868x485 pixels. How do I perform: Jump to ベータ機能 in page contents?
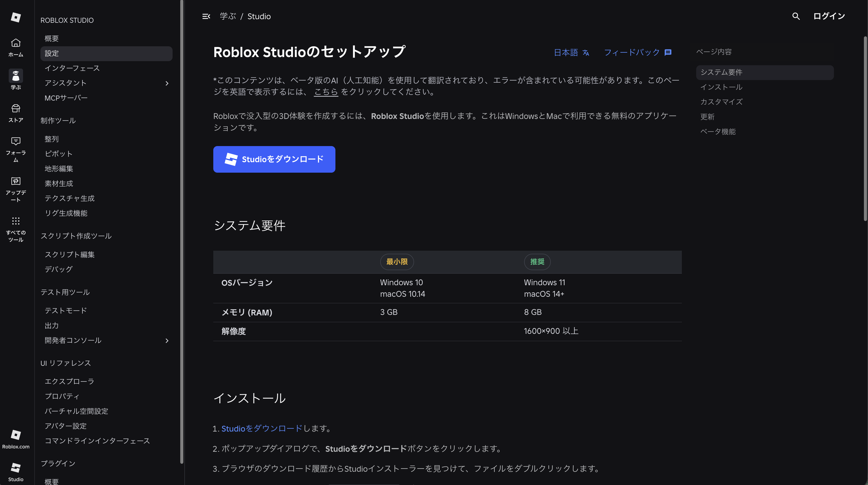pyautogui.click(x=718, y=131)
